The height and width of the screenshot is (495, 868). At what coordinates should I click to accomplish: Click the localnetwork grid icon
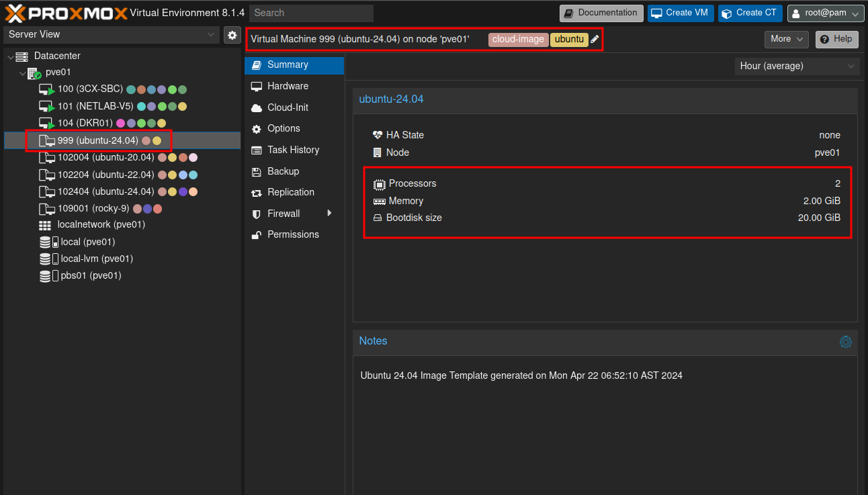point(45,225)
